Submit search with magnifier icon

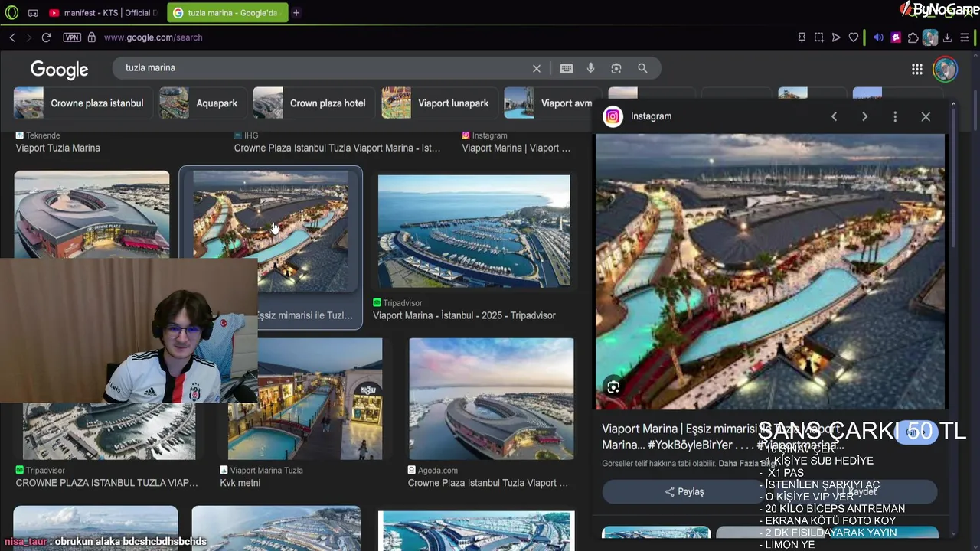point(642,69)
